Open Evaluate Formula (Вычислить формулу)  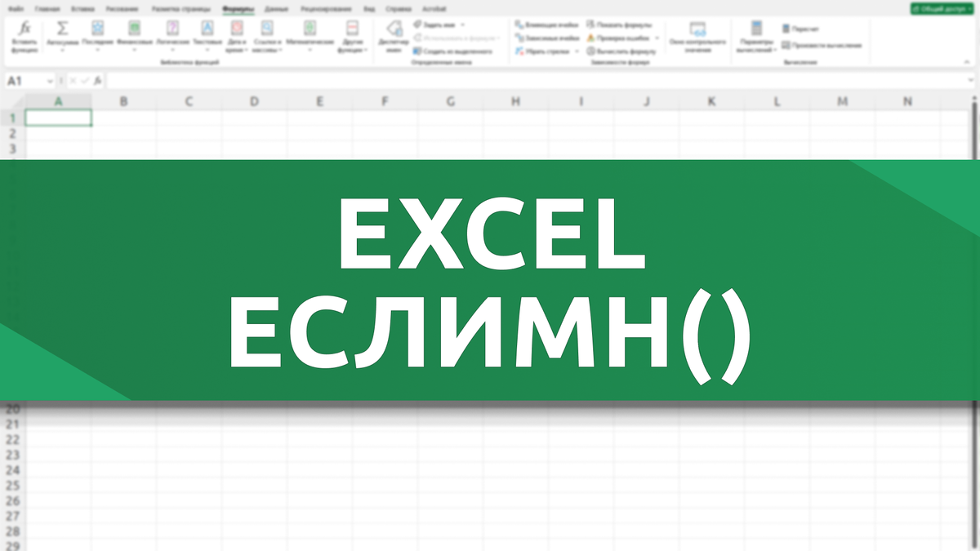click(x=621, y=51)
